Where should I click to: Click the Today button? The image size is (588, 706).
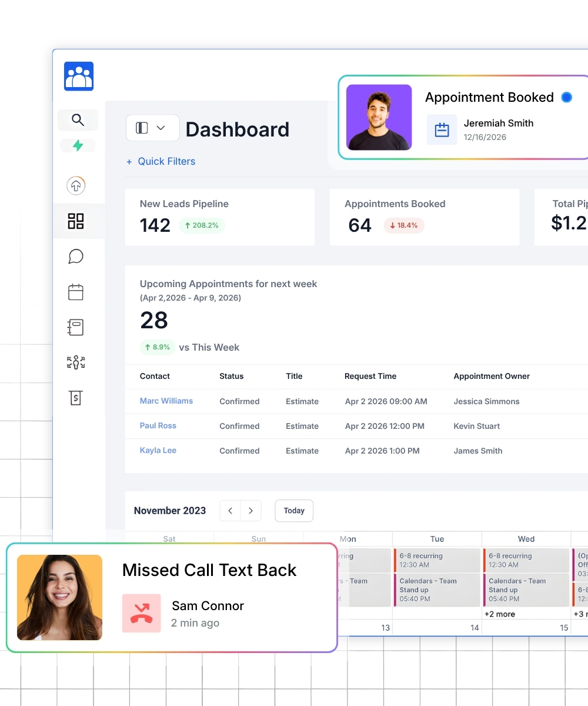click(x=294, y=511)
